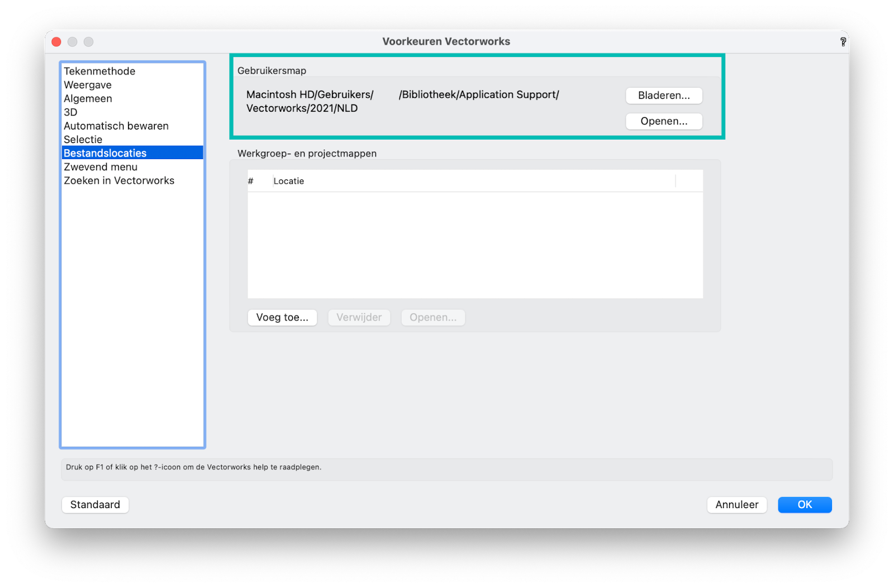Click the Locatie column header
Viewport: 894px width, 588px height.
(474, 181)
